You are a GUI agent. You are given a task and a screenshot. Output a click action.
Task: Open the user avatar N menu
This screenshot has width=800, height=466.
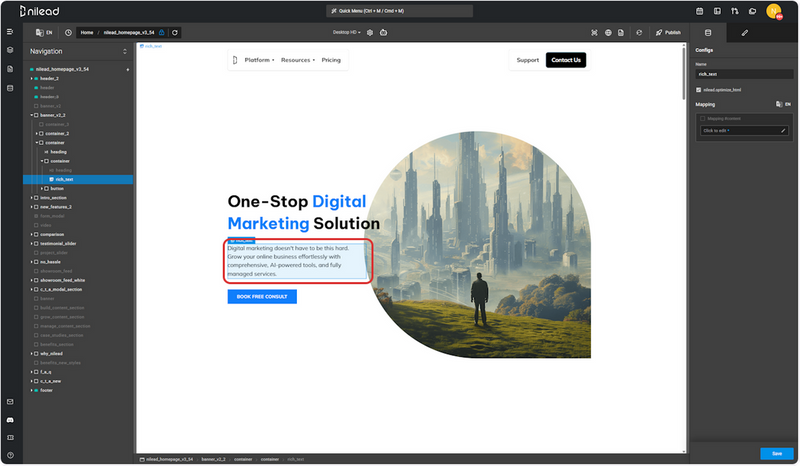point(774,11)
